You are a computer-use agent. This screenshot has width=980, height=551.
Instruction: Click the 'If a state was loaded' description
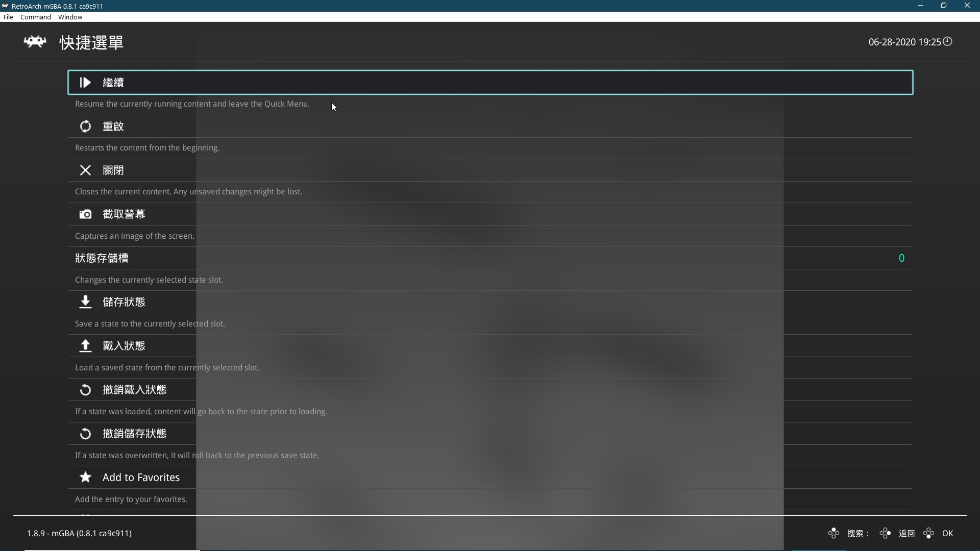(201, 411)
